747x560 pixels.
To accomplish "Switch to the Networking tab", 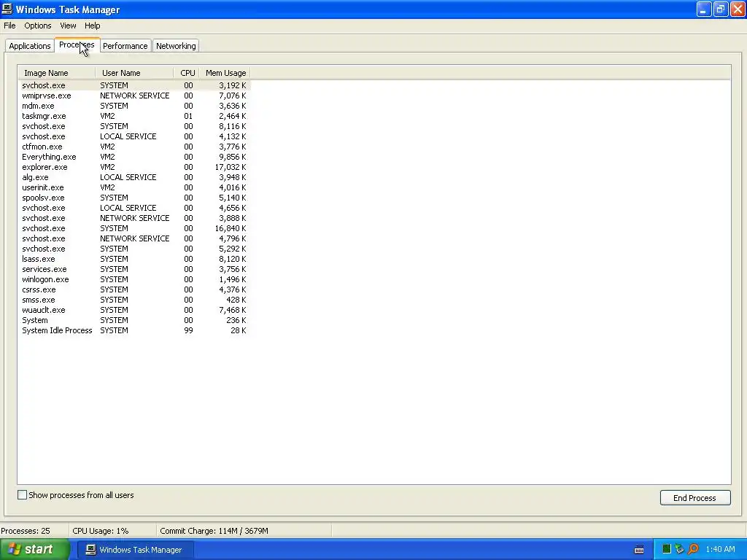I will (176, 46).
